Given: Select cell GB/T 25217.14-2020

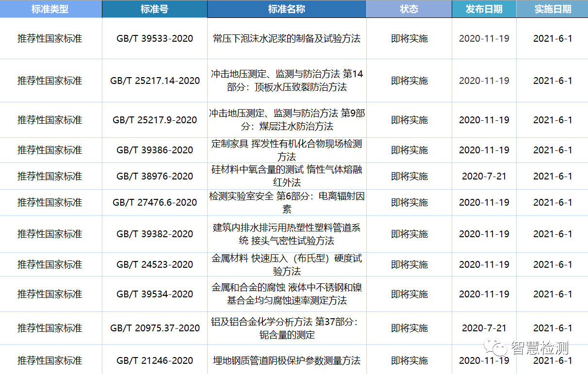Looking at the screenshot, I should coord(155,81).
